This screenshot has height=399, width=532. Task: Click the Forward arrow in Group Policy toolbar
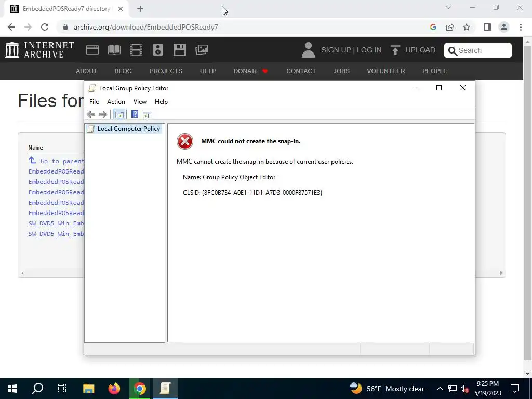pos(103,115)
